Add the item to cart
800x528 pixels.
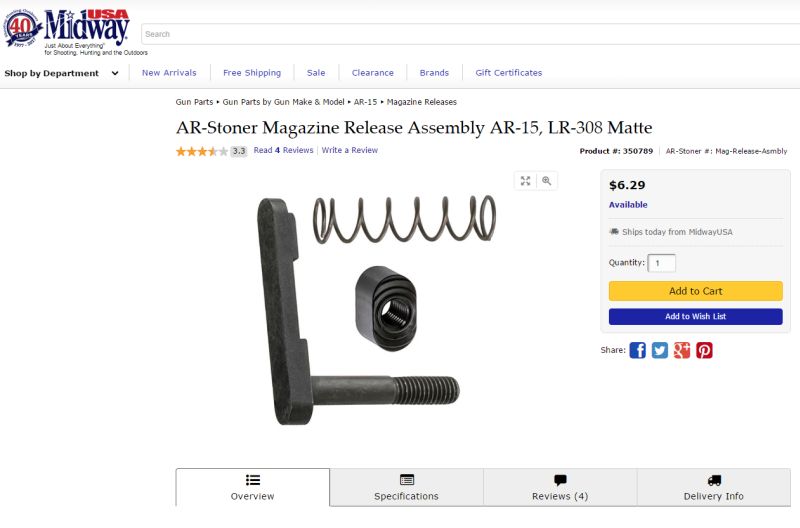[x=695, y=291]
